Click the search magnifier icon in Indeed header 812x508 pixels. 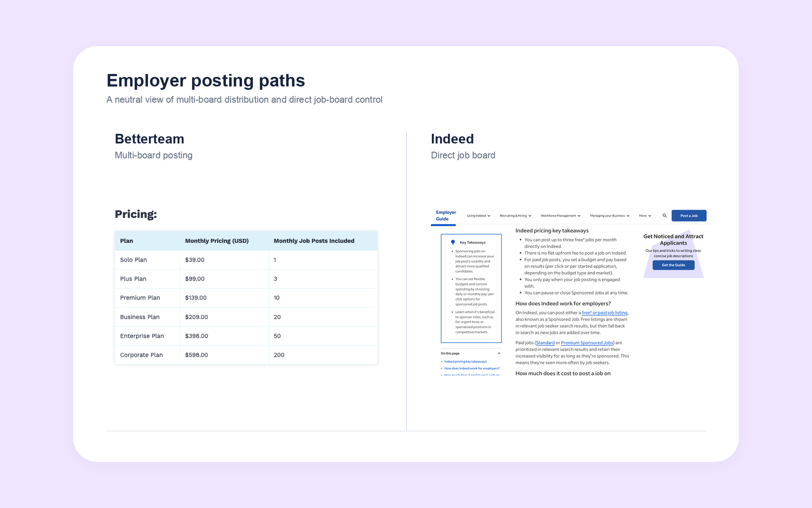[664, 215]
